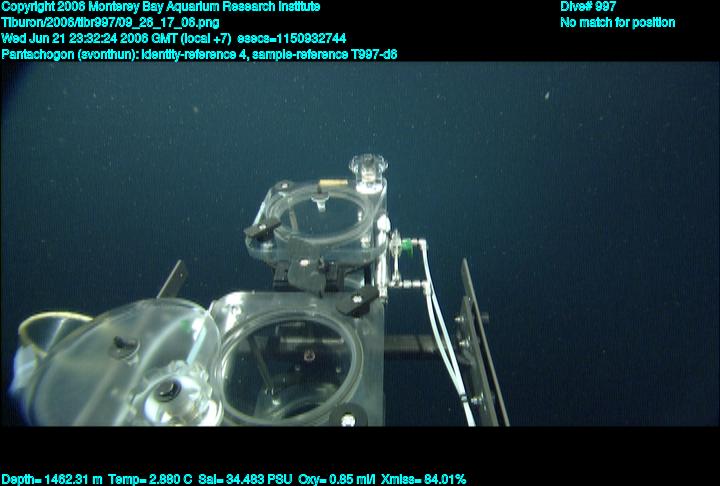
Task: Select the file path Tiburon/2006/tibr997/09_26_17_06.png
Action: point(111,23)
